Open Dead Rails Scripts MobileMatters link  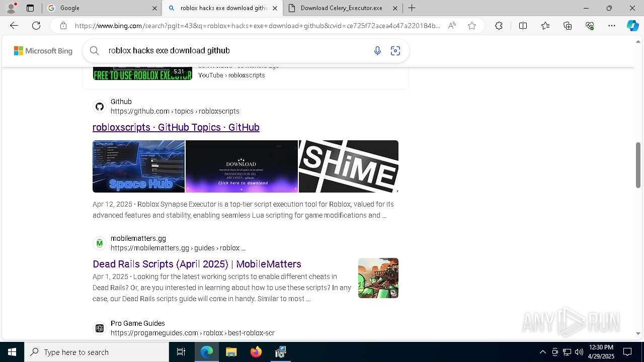[197, 264]
